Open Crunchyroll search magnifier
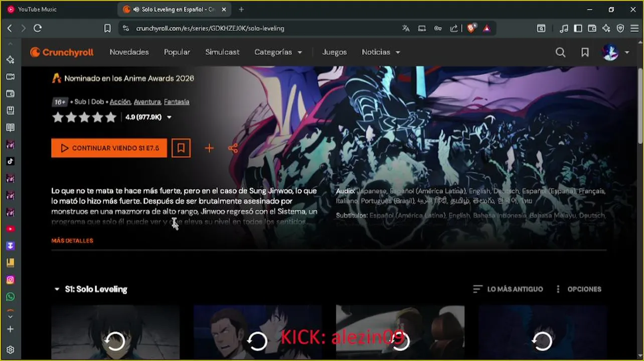The image size is (644, 361). click(x=560, y=52)
